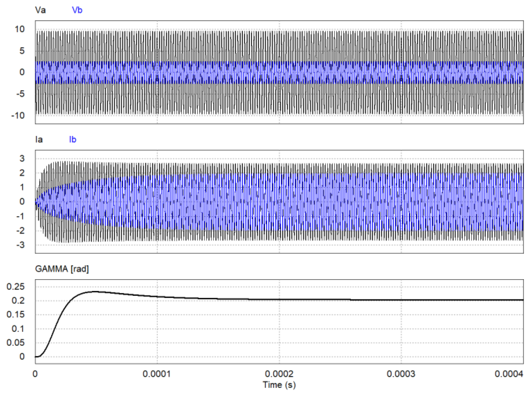The width and height of the screenshot is (532, 396).
Task: Click the 10 tick on voltage axis
Action: tap(20, 29)
